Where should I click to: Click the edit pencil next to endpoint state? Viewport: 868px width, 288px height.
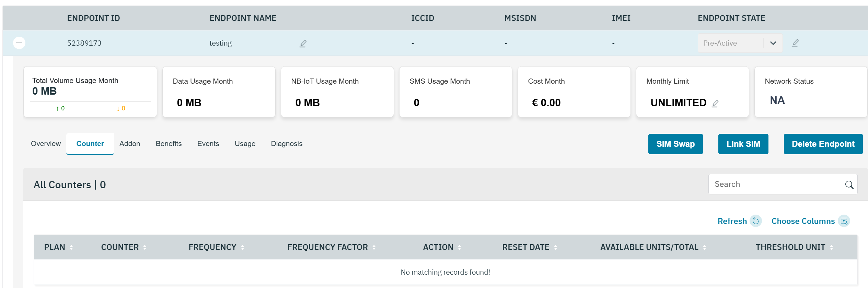click(795, 43)
